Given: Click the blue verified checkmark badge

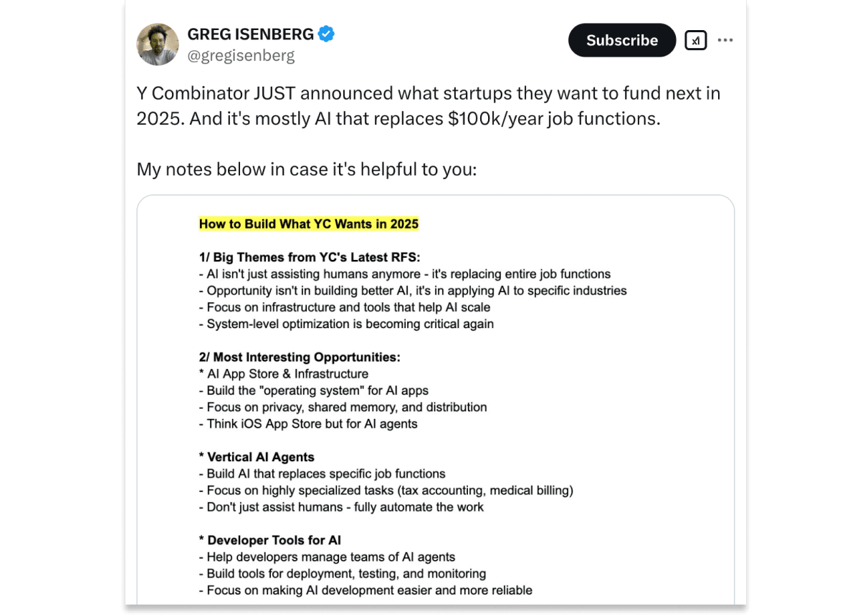Looking at the screenshot, I should point(326,34).
